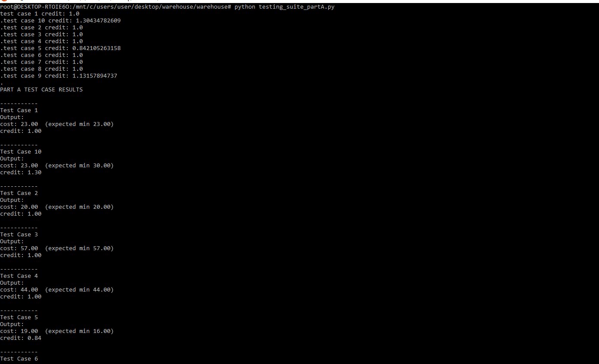This screenshot has height=364, width=599.
Task: Click the Test Case 6 section header
Action: [19, 359]
